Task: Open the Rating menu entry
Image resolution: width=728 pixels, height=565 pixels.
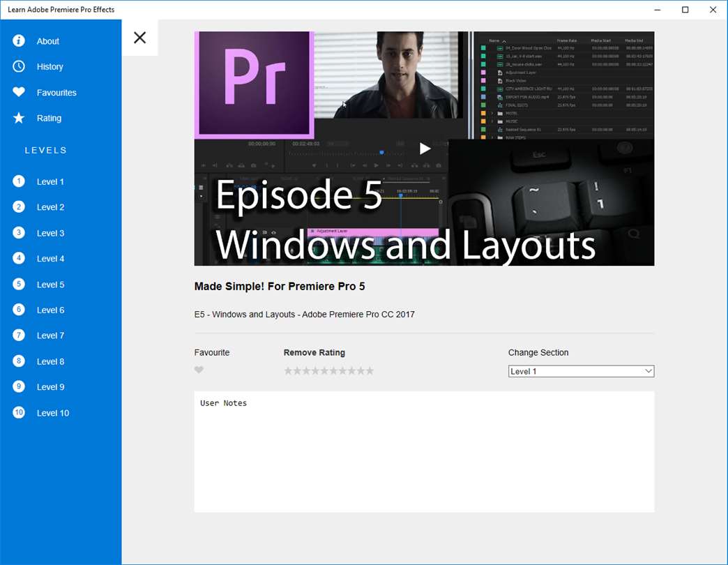Action: pos(49,119)
